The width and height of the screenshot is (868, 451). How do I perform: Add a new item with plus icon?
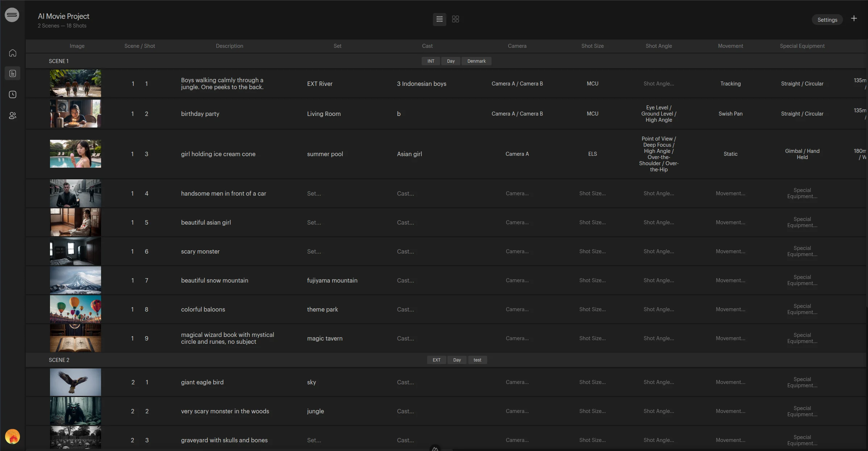(854, 18)
